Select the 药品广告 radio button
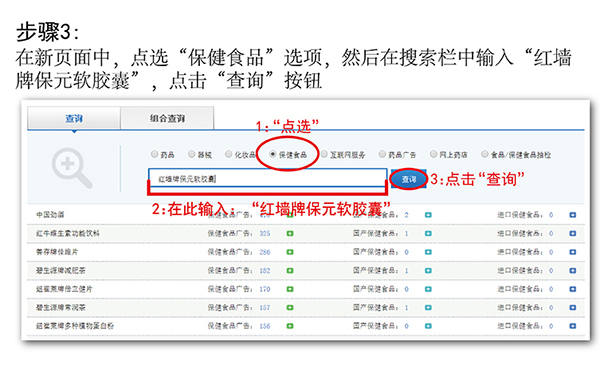This screenshot has width=600, height=368. pyautogui.click(x=382, y=154)
